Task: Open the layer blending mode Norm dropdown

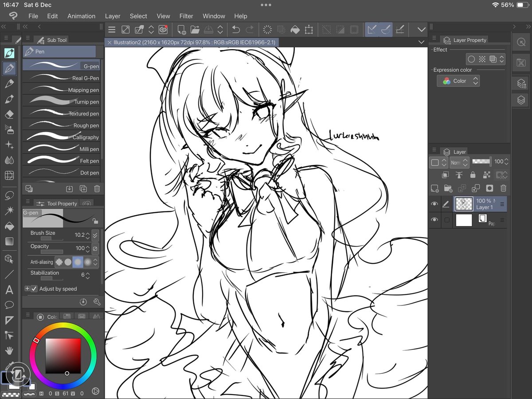Action: click(458, 163)
